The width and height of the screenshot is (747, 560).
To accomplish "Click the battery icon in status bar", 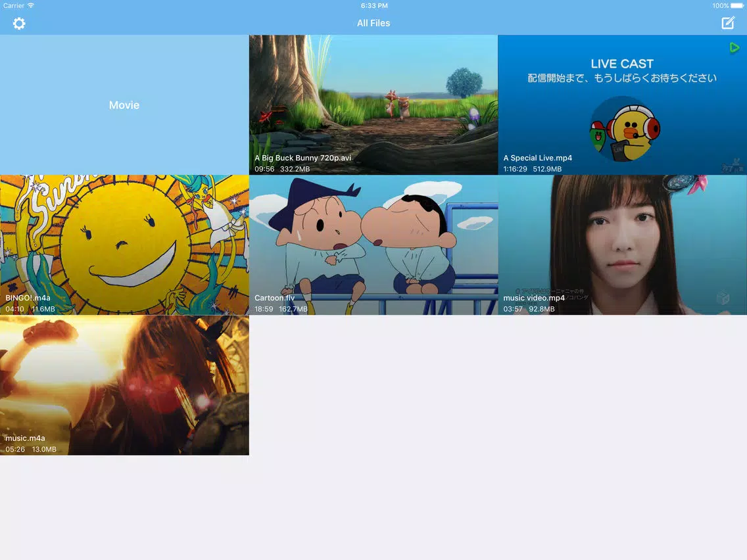I will [737, 6].
